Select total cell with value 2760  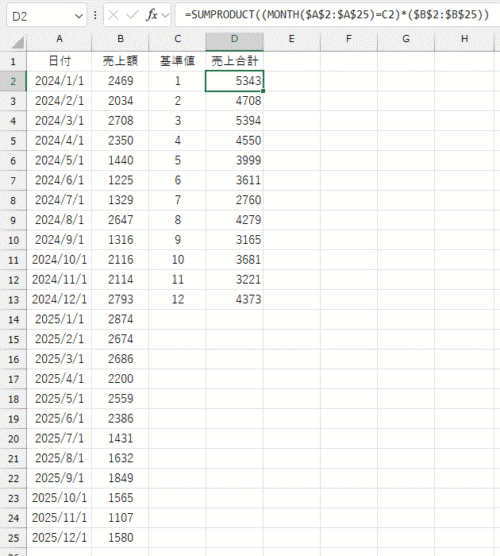click(234, 200)
